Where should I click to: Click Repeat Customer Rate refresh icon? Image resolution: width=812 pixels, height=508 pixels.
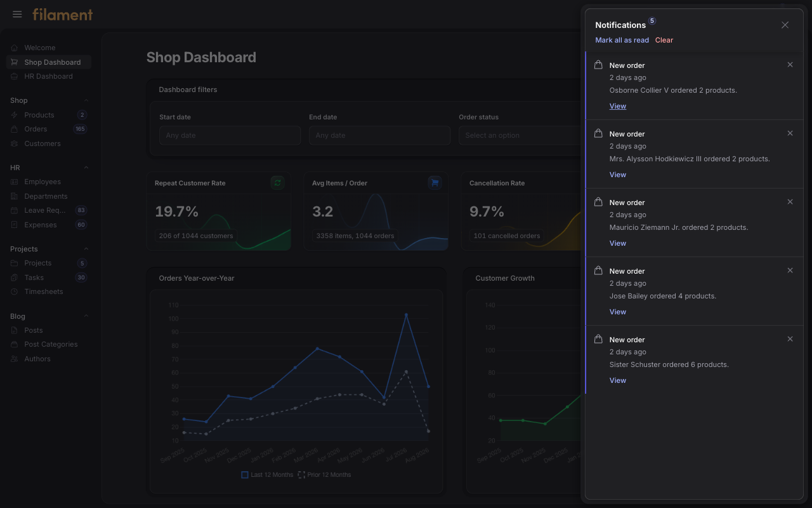click(x=277, y=183)
